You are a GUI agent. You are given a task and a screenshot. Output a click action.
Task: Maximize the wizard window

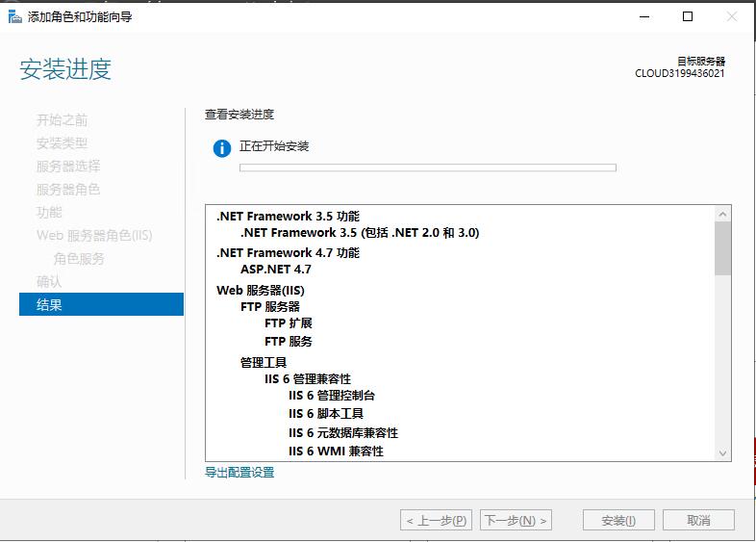(688, 17)
